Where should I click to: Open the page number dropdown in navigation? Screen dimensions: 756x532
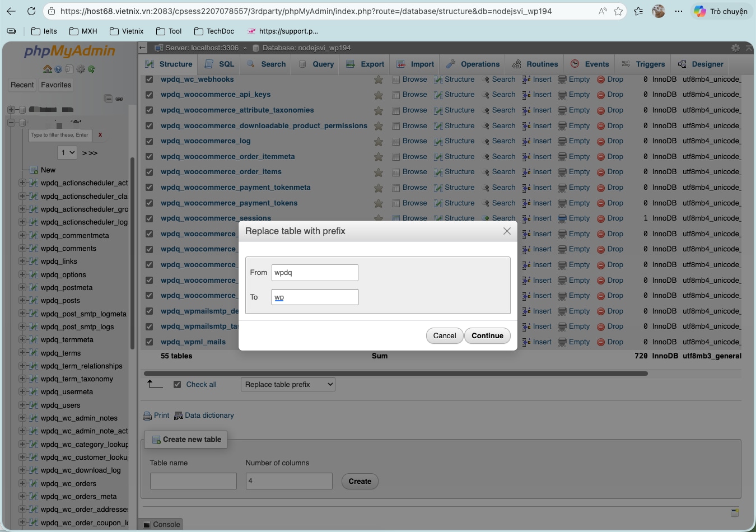(x=67, y=152)
